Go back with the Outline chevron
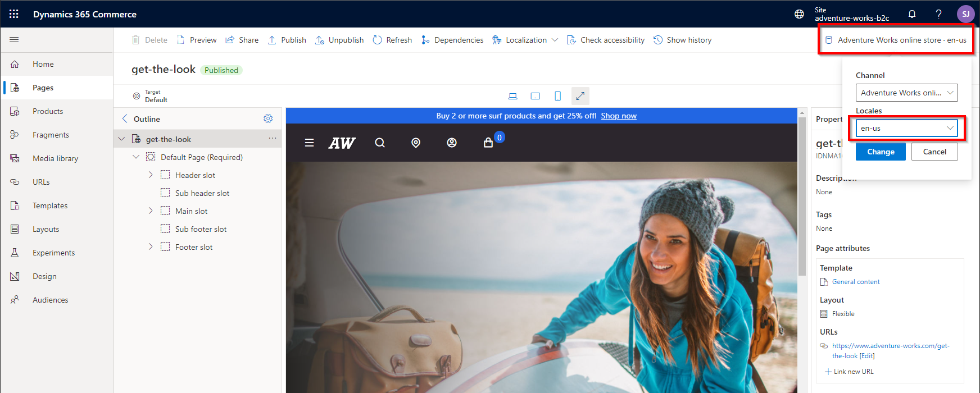The height and width of the screenshot is (393, 980). click(x=125, y=118)
